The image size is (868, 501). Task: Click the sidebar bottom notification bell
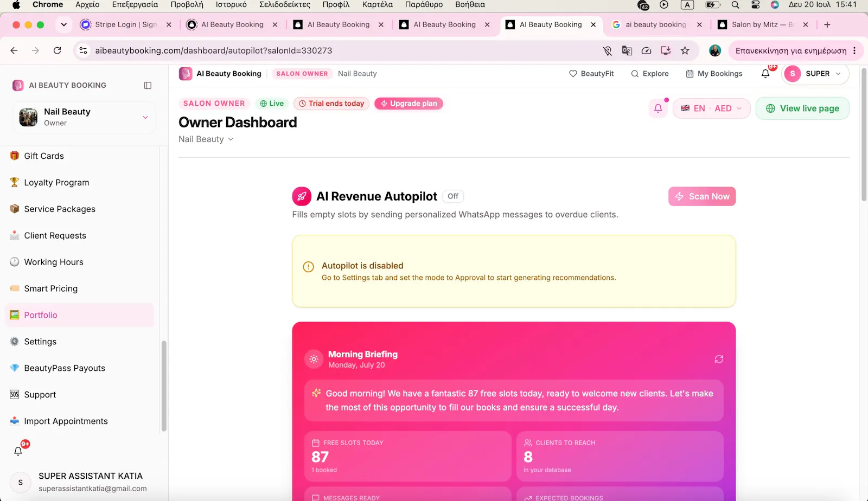(18, 451)
